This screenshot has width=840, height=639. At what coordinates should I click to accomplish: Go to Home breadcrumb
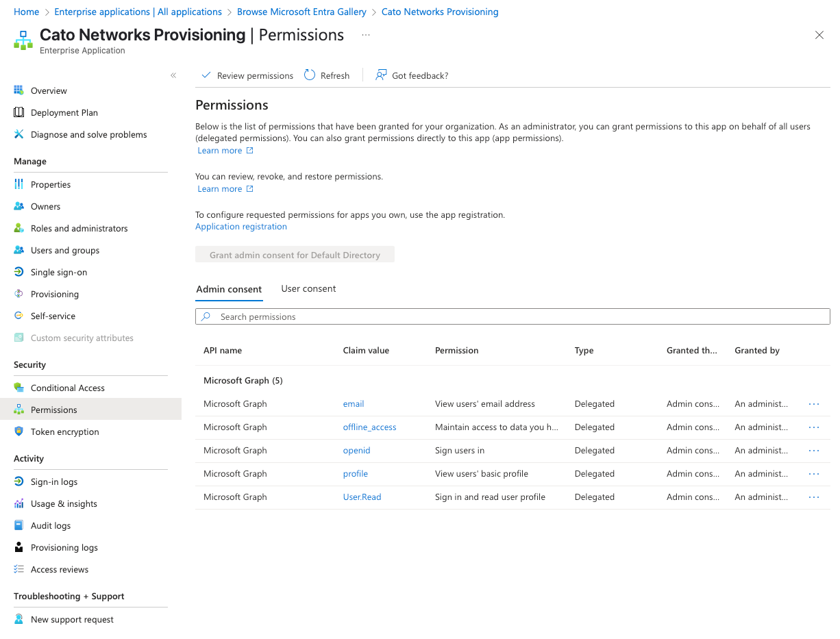(27, 12)
